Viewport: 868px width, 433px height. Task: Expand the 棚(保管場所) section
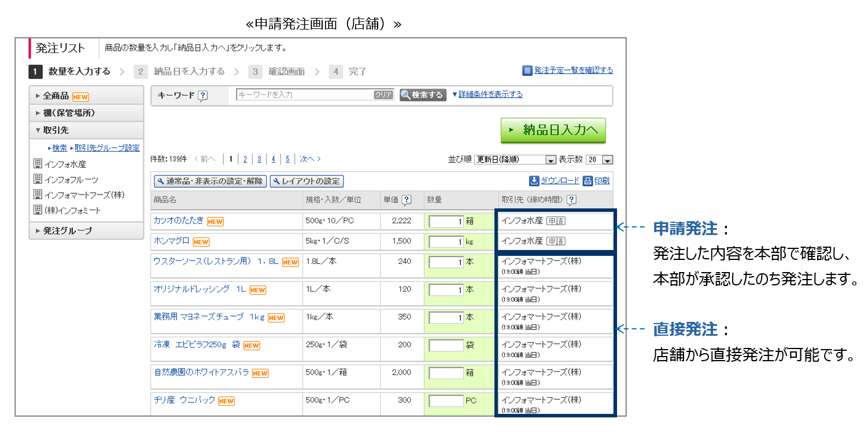point(86,113)
